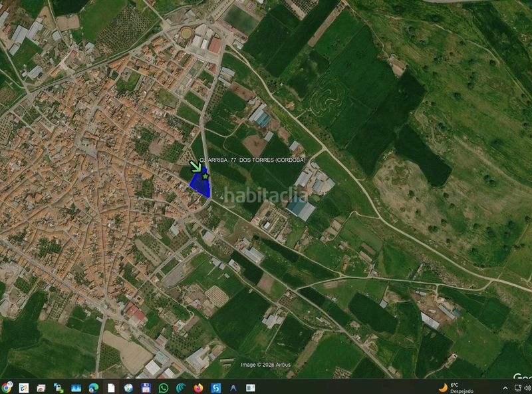Open the last taskbar app after the A icon

tap(251, 387)
